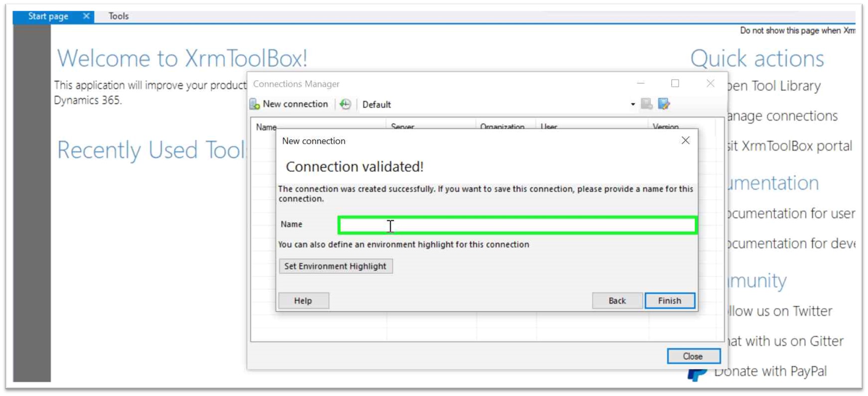
Task: Close the New connection dialog with X
Action: pos(686,141)
